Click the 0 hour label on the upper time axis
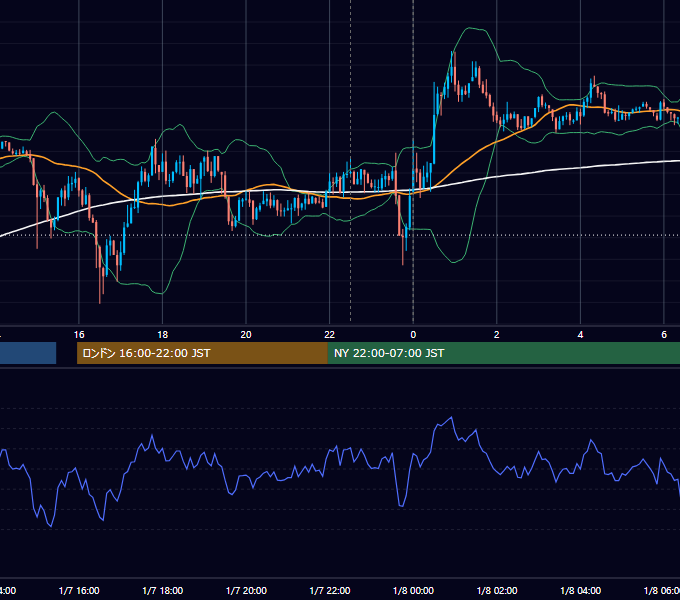This screenshot has width=680, height=600. coord(413,335)
